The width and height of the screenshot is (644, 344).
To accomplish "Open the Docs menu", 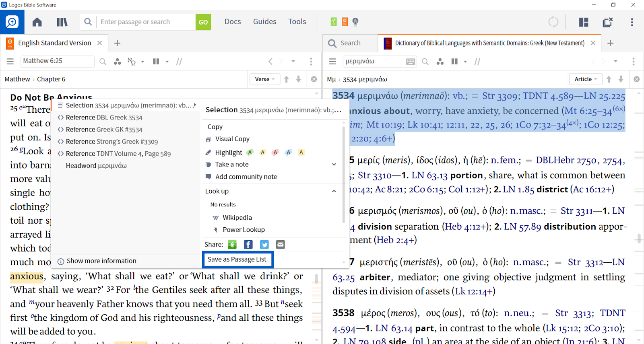I will coord(233,22).
